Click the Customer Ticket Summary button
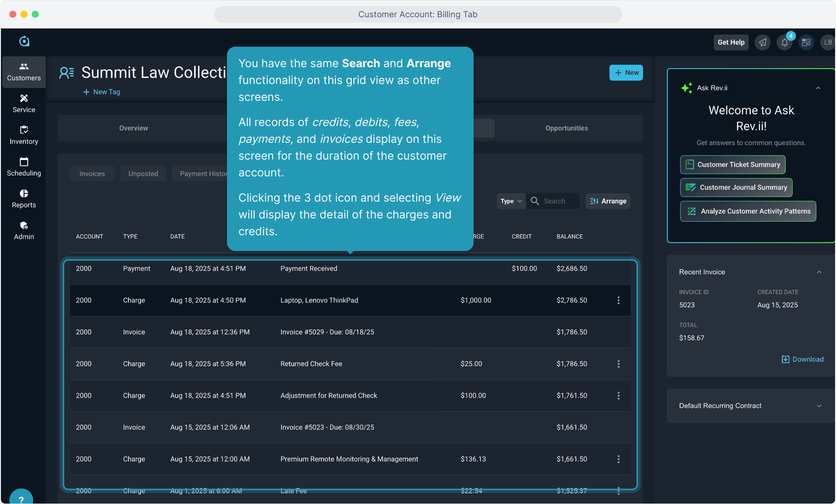 pyautogui.click(x=733, y=165)
